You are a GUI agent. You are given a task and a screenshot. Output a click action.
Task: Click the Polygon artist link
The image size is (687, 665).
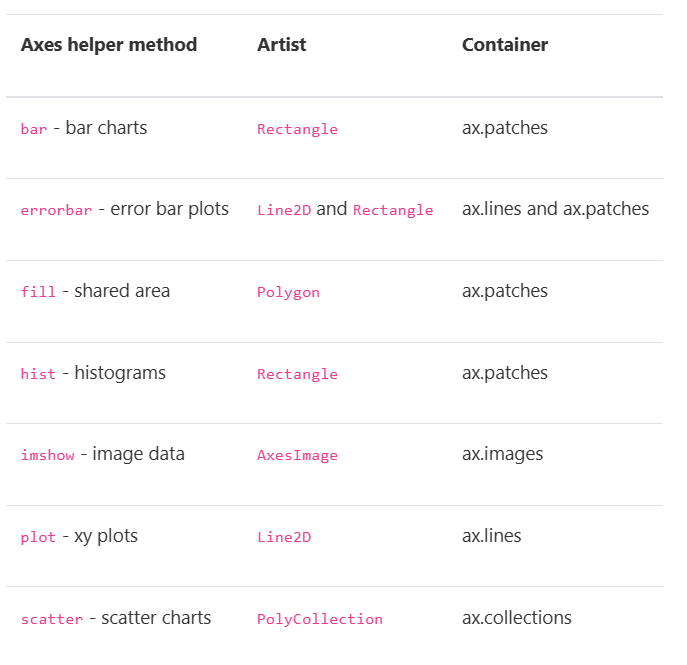click(x=288, y=292)
